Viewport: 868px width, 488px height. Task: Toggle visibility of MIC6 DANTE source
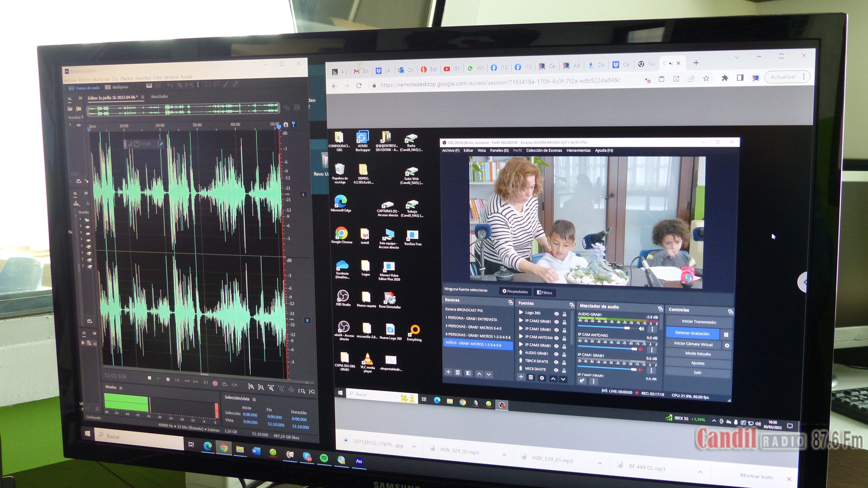pos(556,370)
